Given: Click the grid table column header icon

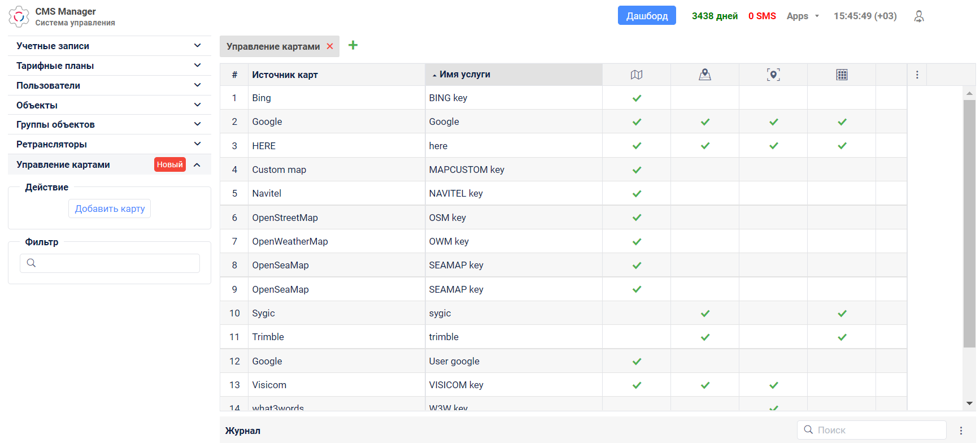Looking at the screenshot, I should point(842,75).
